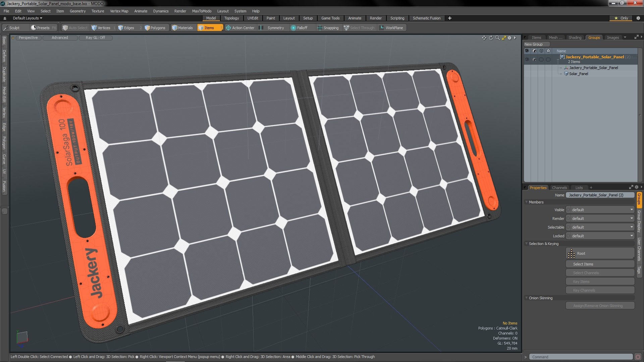The image size is (644, 362).
Task: Click the Advanced shading button
Action: [x=60, y=38]
